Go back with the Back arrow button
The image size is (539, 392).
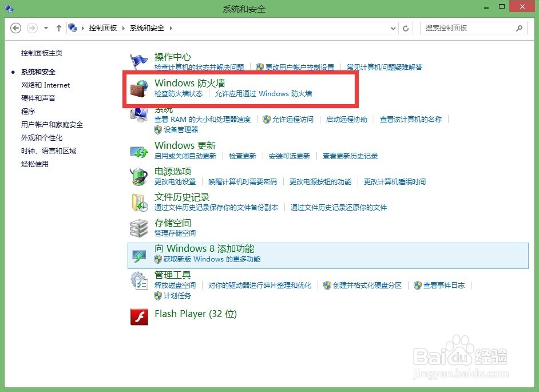click(16, 28)
